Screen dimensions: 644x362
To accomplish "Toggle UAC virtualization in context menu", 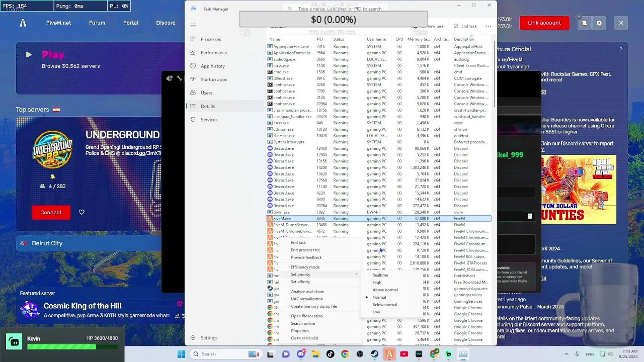I will click(307, 299).
